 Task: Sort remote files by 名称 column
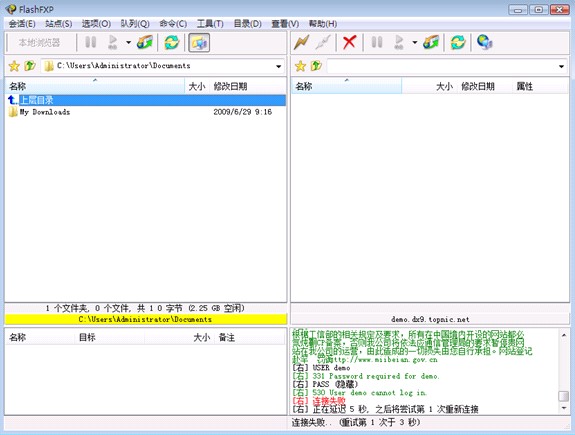coord(347,87)
